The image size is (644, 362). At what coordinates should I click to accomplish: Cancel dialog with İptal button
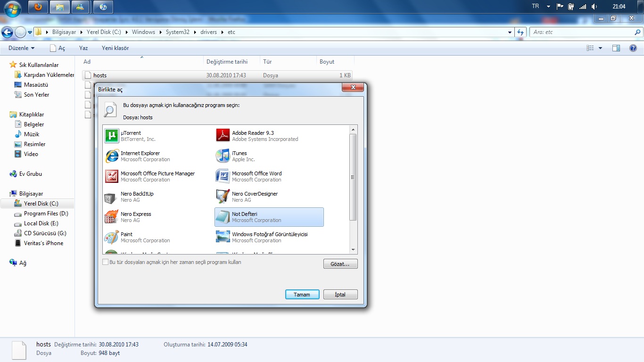coord(340,295)
